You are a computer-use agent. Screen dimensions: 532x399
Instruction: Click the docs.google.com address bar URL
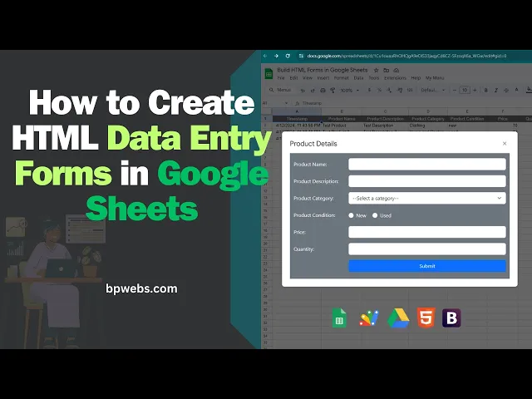click(x=406, y=56)
